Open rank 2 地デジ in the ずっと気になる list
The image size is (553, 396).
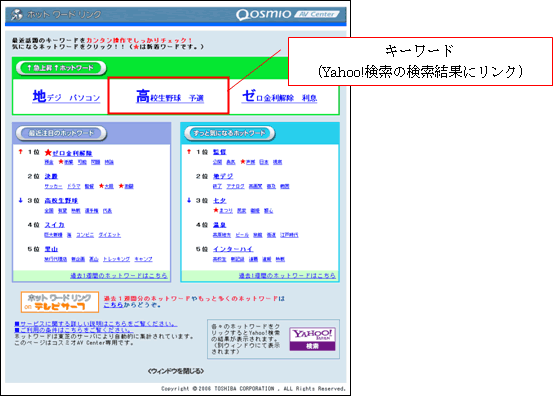coord(223,176)
